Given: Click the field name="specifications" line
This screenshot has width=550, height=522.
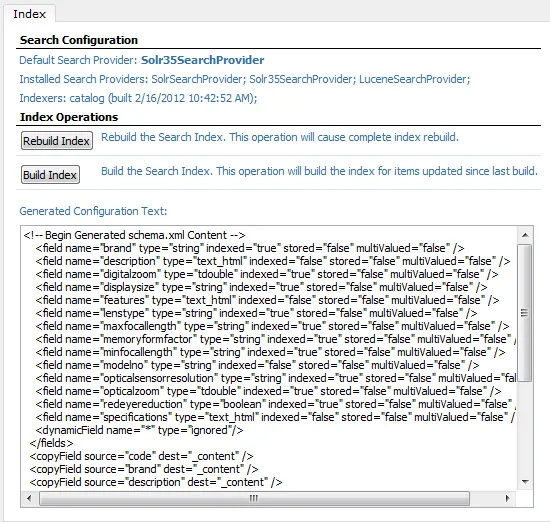Looking at the screenshot, I should point(276,417).
